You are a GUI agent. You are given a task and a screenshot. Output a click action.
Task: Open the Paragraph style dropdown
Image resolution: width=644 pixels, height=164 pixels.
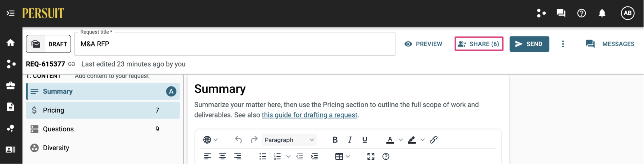pyautogui.click(x=289, y=140)
